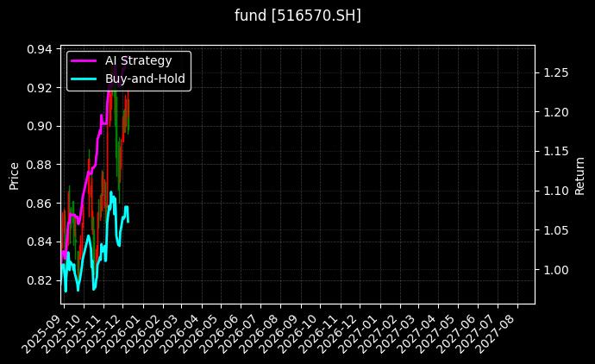Select the 0.92 price tick label
Viewport: 595px width, 364px height.
(x=39, y=88)
